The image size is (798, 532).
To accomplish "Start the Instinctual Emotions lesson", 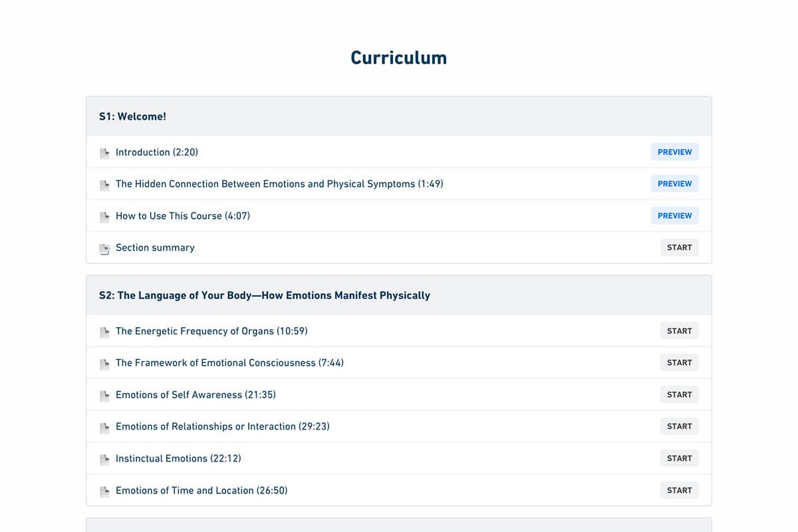I will 680,458.
